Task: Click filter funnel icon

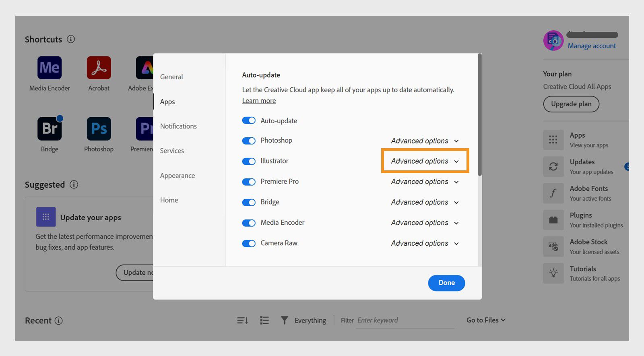Action: click(284, 321)
